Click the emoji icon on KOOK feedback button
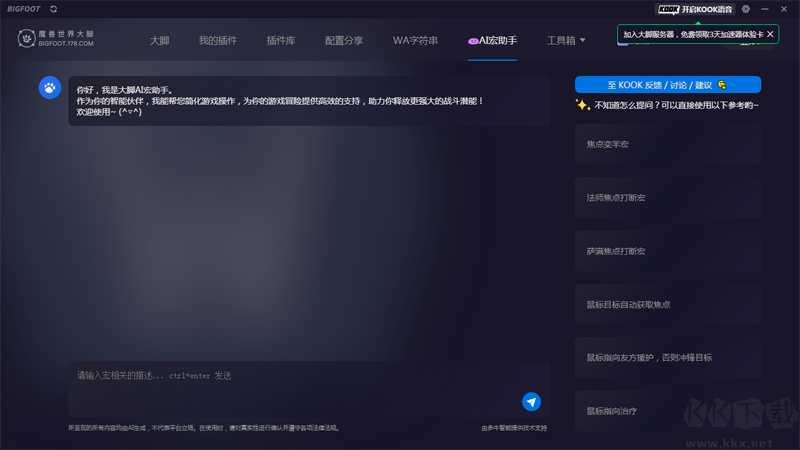This screenshot has height=450, width=800. pyautogui.click(x=722, y=85)
